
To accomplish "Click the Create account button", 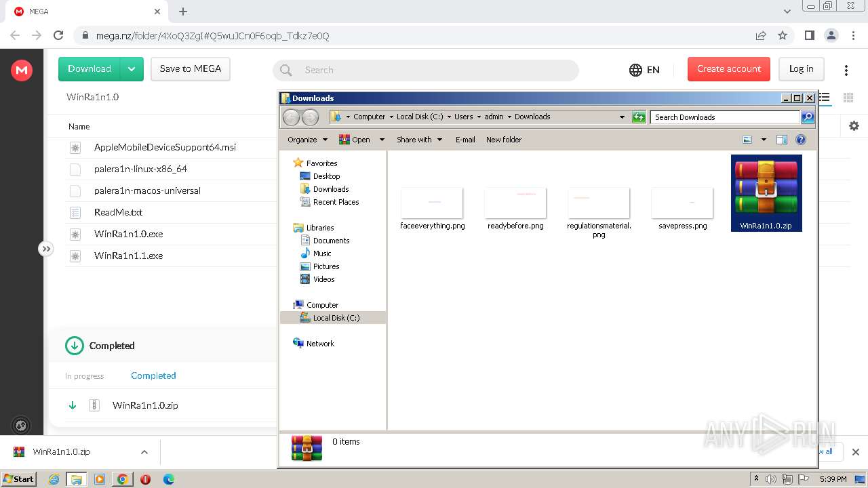I will [x=729, y=69].
